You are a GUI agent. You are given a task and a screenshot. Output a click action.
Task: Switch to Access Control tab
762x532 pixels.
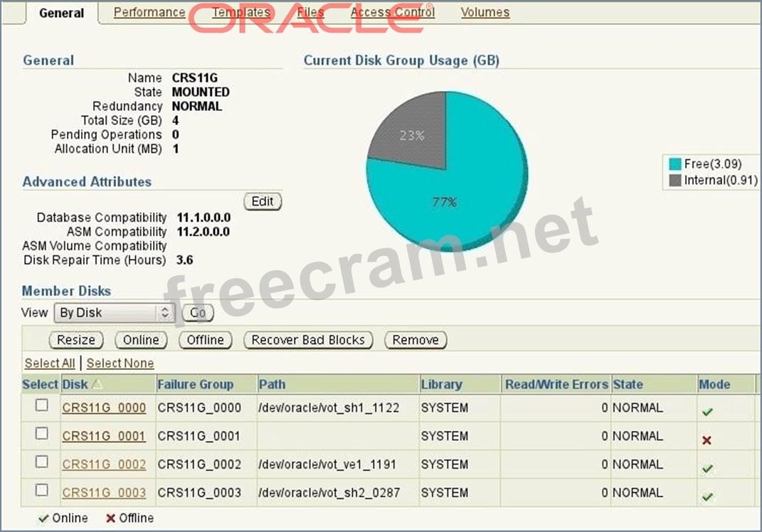coord(393,12)
